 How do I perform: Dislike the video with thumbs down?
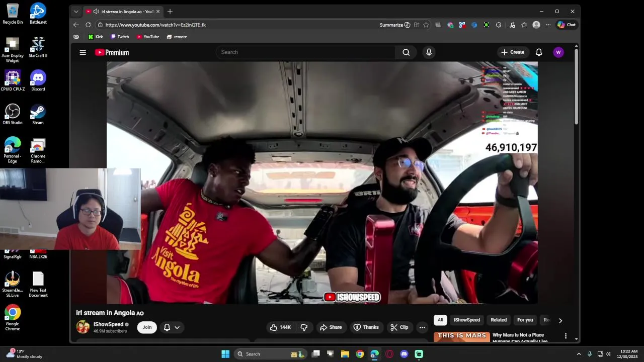[x=304, y=327]
